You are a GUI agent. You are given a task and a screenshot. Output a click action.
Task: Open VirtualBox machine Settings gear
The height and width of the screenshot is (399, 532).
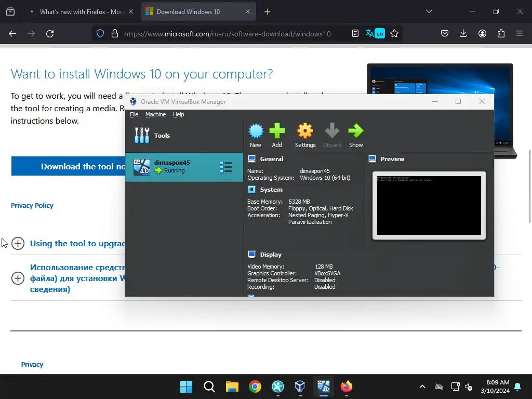tap(305, 136)
